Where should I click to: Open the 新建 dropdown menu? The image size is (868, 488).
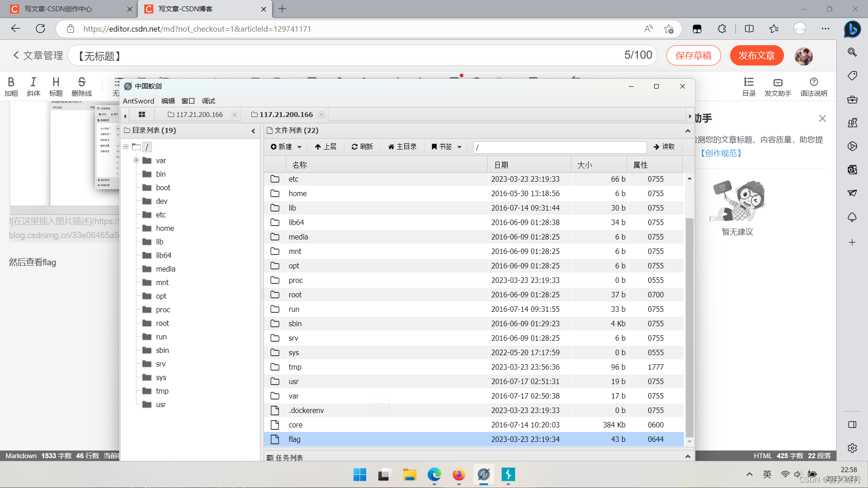click(286, 147)
